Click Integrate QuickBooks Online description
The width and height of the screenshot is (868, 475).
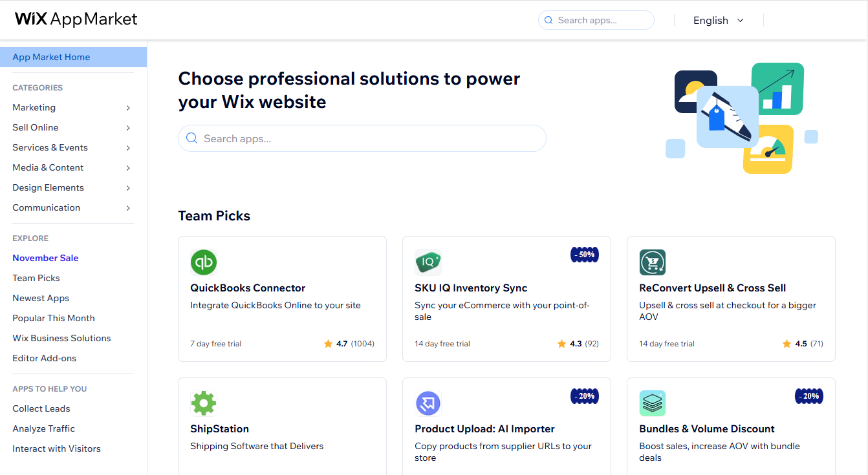276,305
